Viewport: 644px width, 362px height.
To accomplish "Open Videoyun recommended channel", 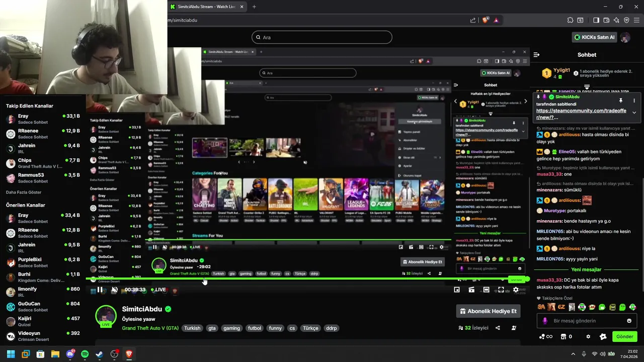I will 43,335.
